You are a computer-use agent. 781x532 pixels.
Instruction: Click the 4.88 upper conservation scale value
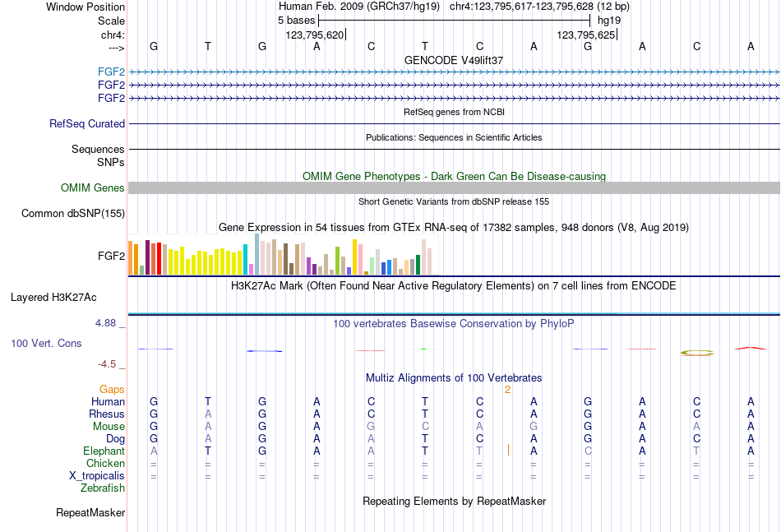click(105, 323)
